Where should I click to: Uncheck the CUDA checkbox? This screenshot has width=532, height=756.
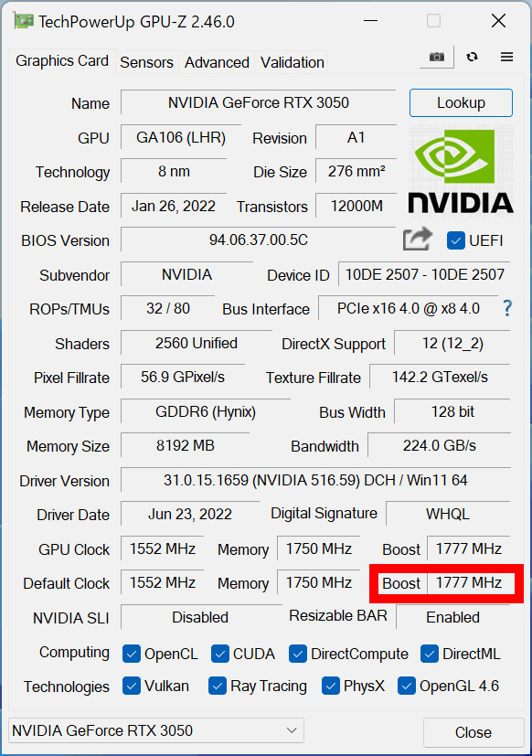point(219,654)
